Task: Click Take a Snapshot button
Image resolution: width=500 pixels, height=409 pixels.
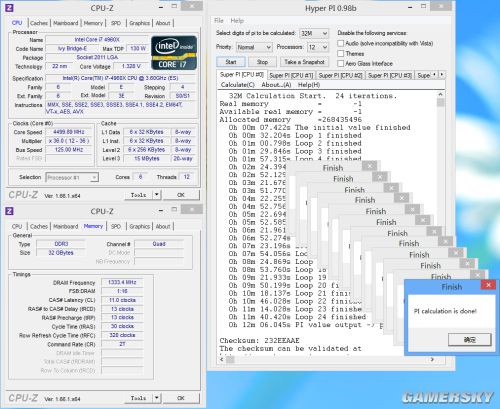Action: tap(304, 62)
